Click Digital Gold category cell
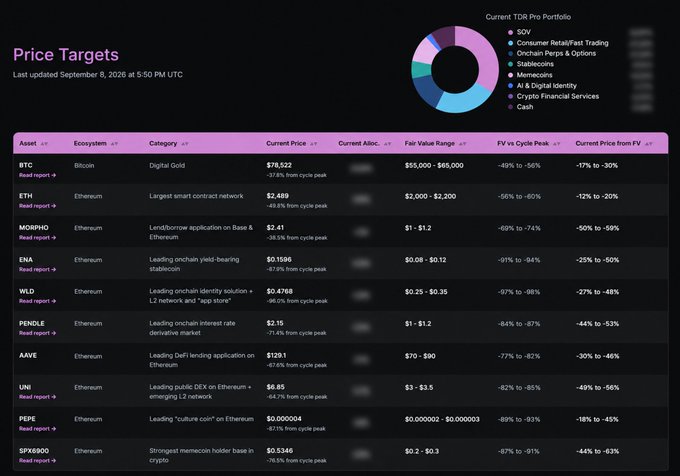This screenshot has width=680, height=476. tap(167, 166)
